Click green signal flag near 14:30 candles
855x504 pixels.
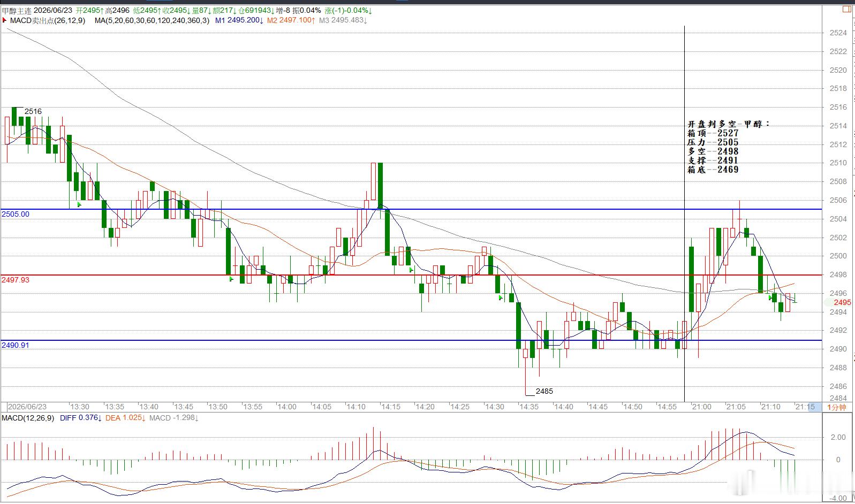pos(501,297)
